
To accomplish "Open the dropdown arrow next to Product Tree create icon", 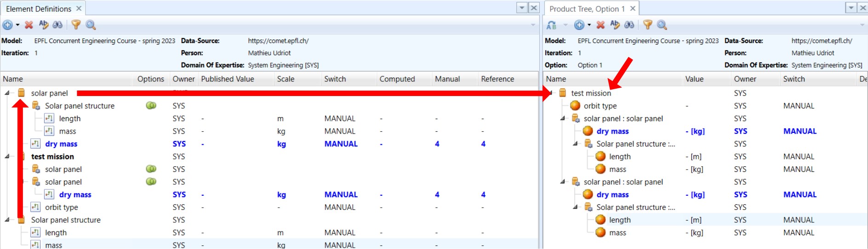I will 589,25.
